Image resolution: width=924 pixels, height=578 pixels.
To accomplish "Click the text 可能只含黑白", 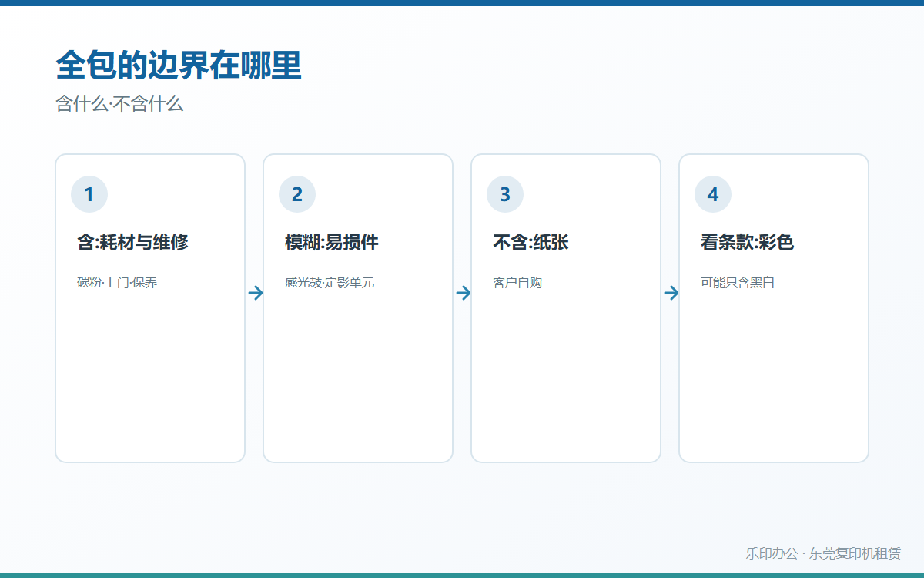I will coord(738,283).
